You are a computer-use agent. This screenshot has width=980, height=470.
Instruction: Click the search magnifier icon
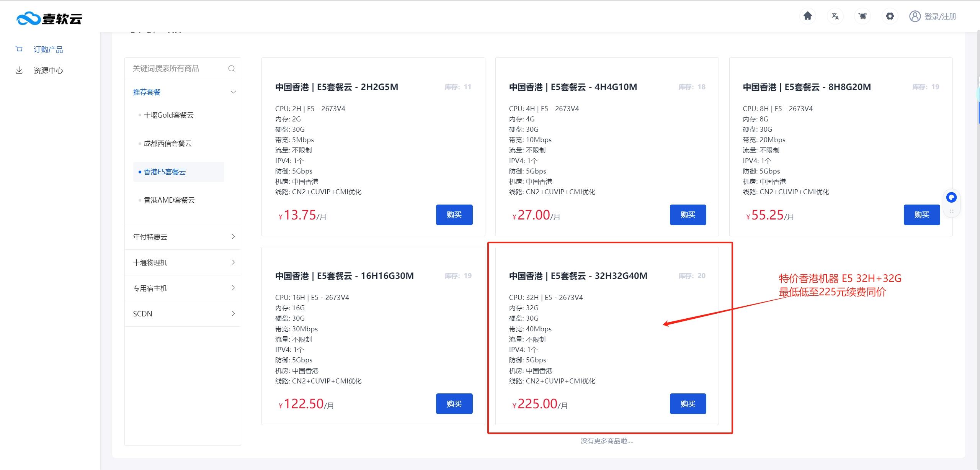pos(231,69)
